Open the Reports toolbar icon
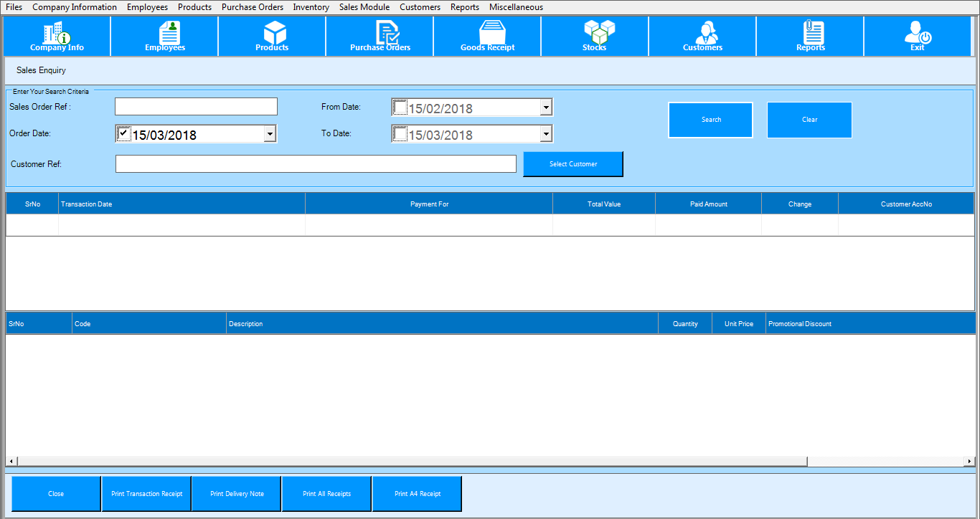980x519 pixels. point(811,36)
